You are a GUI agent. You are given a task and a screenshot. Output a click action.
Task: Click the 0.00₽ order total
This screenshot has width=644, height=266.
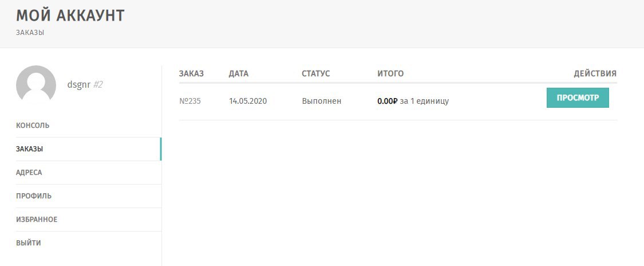[x=388, y=101]
